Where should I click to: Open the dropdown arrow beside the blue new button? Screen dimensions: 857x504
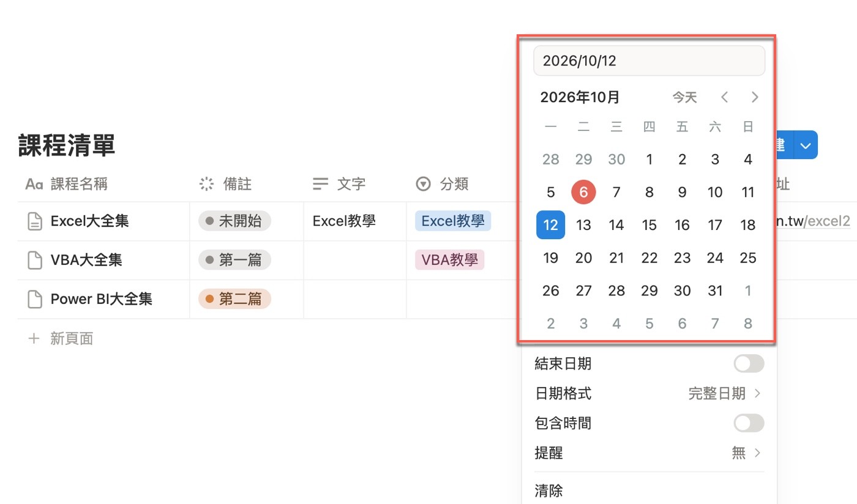click(x=806, y=146)
